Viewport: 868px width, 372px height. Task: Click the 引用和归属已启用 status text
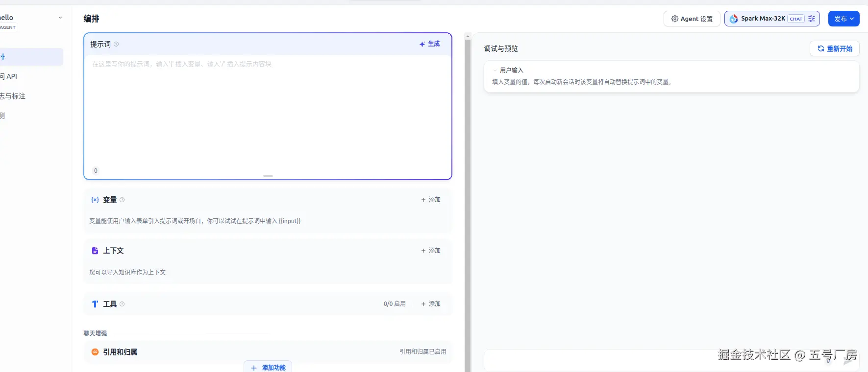click(423, 352)
